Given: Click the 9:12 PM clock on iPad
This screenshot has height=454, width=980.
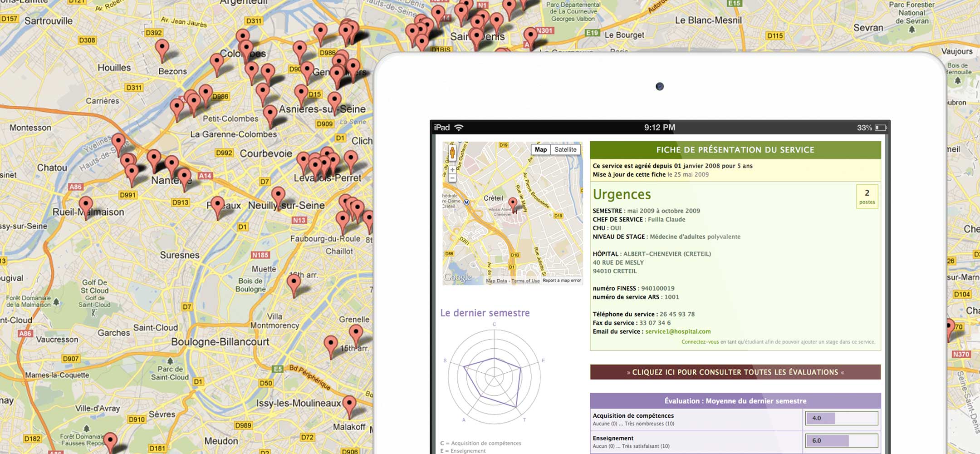Looking at the screenshot, I should coord(660,128).
